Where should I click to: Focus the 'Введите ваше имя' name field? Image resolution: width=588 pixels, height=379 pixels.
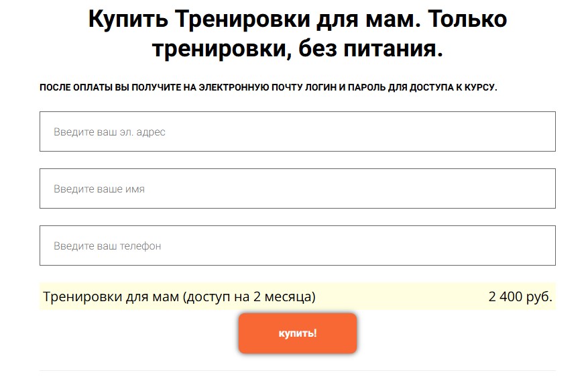pyautogui.click(x=297, y=188)
